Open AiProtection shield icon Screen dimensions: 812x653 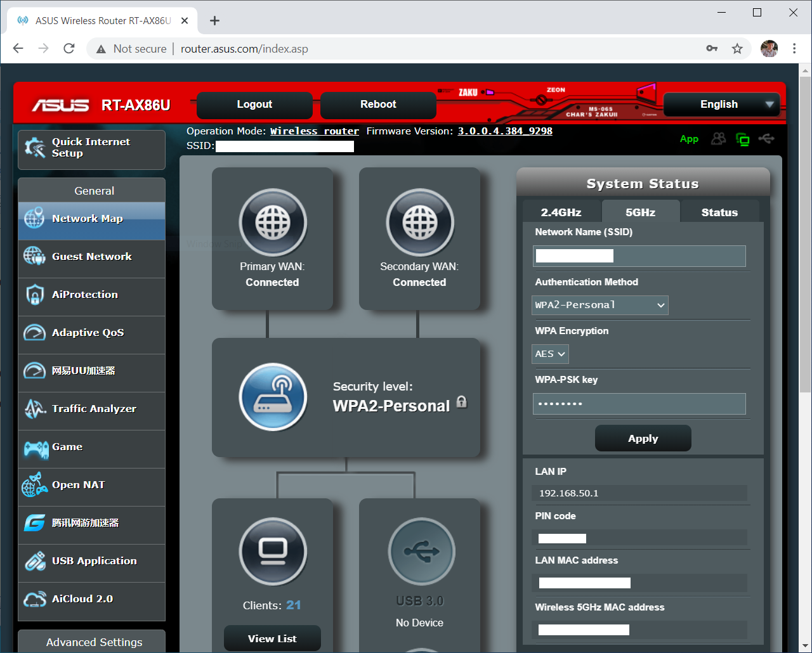tap(34, 294)
